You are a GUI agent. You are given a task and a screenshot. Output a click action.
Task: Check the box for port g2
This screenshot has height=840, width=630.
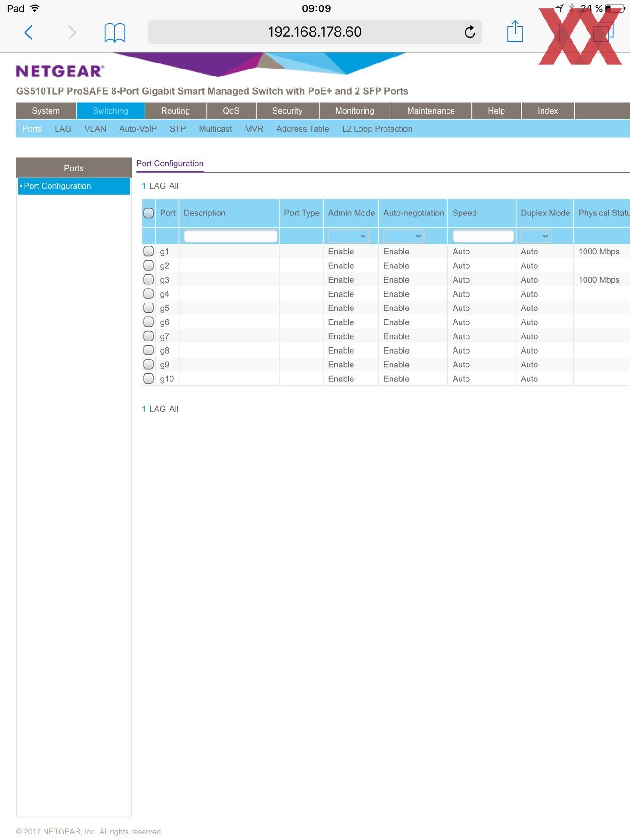pyautogui.click(x=148, y=265)
